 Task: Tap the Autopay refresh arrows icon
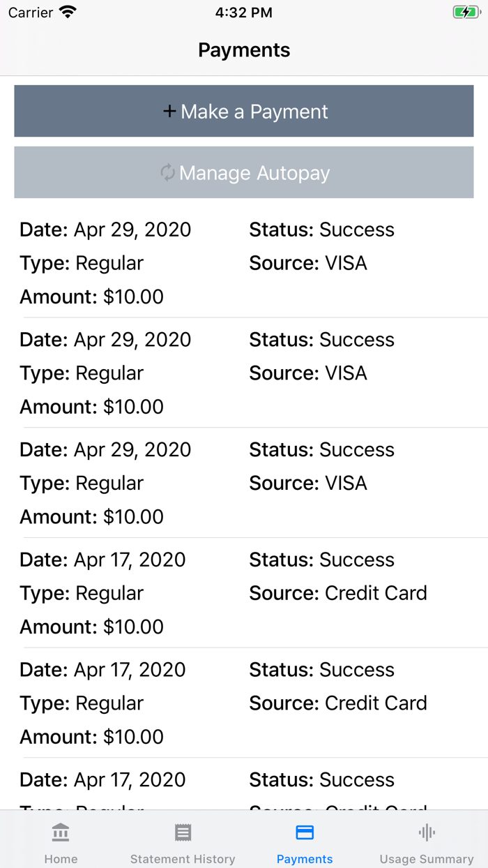coord(167,172)
